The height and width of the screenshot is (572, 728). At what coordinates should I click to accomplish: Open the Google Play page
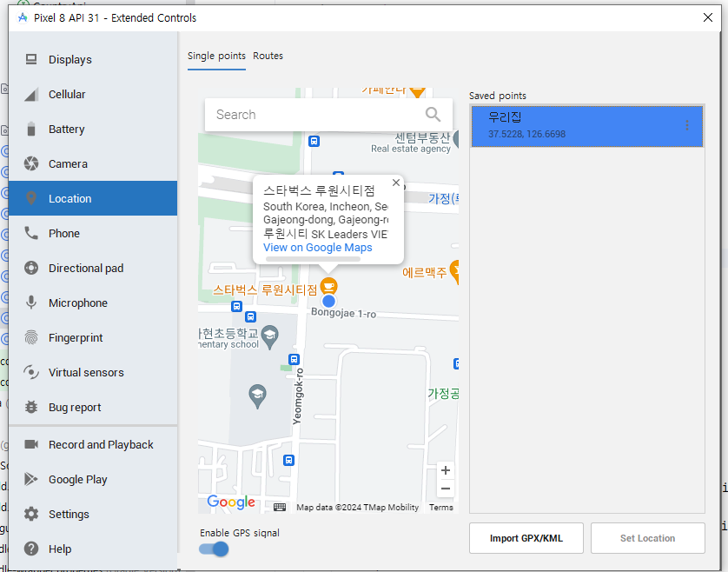point(93,479)
